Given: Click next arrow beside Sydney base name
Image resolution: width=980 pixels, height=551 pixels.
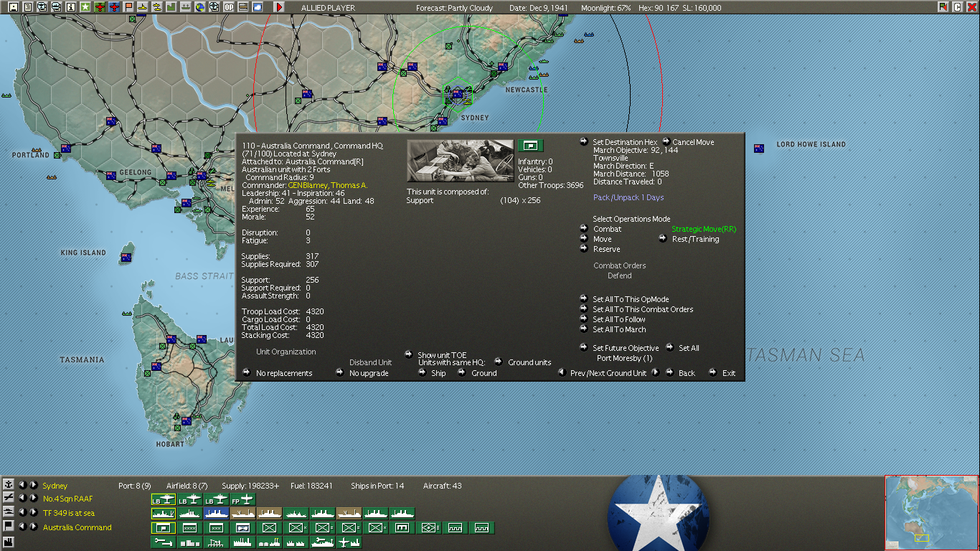Looking at the screenshot, I should pos(33,486).
